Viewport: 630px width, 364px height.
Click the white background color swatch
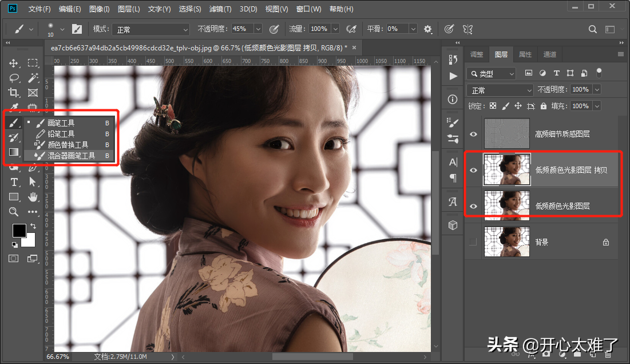[30, 242]
